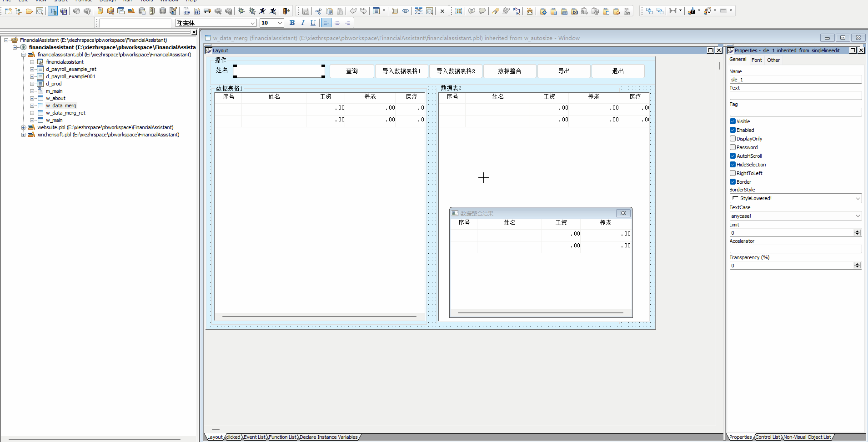Click the New object toolbar icon
Image resolution: width=868 pixels, height=442 pixels.
[8, 11]
